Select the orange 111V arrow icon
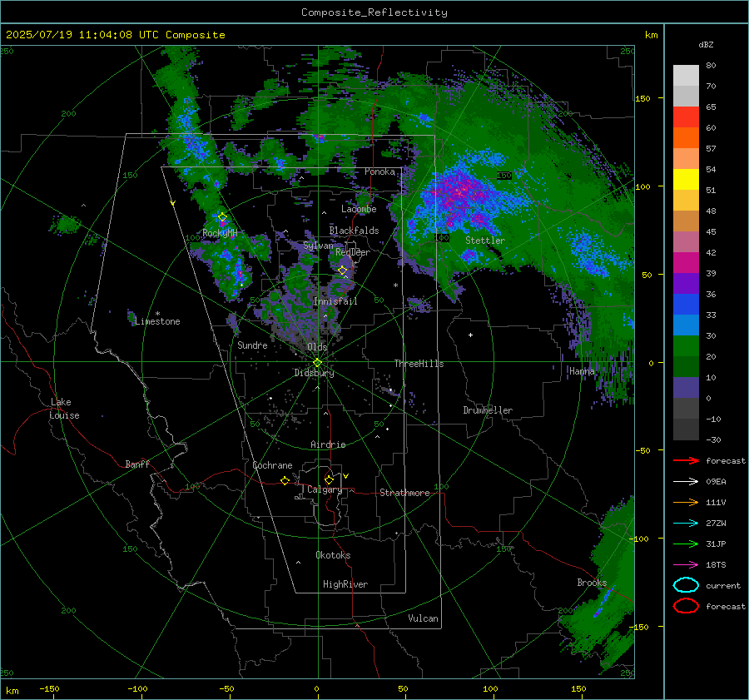The width and height of the screenshot is (749, 700). click(686, 502)
